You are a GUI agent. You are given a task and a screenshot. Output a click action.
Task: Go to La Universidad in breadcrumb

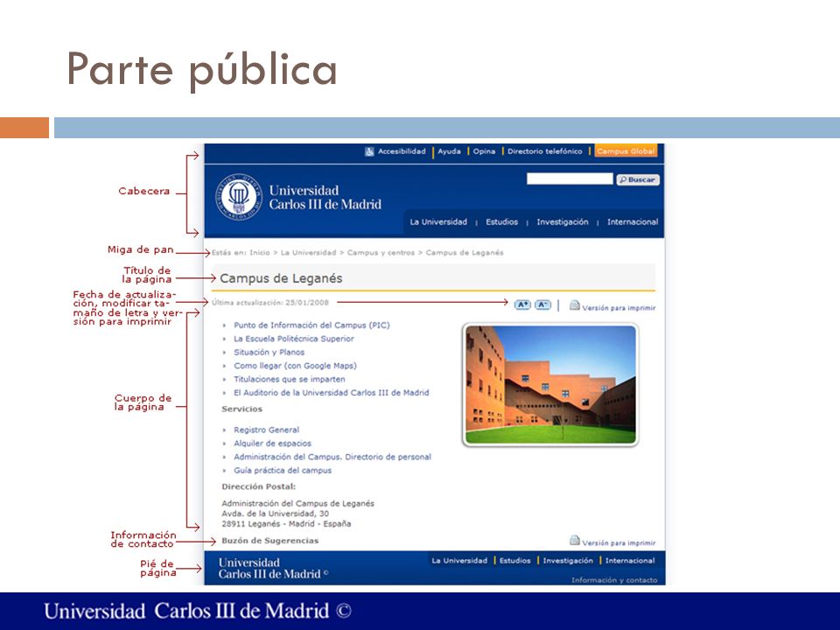tap(309, 252)
